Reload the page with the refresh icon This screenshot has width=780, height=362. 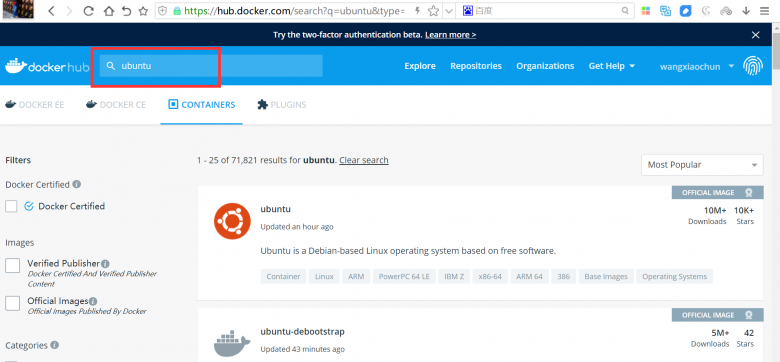click(89, 11)
